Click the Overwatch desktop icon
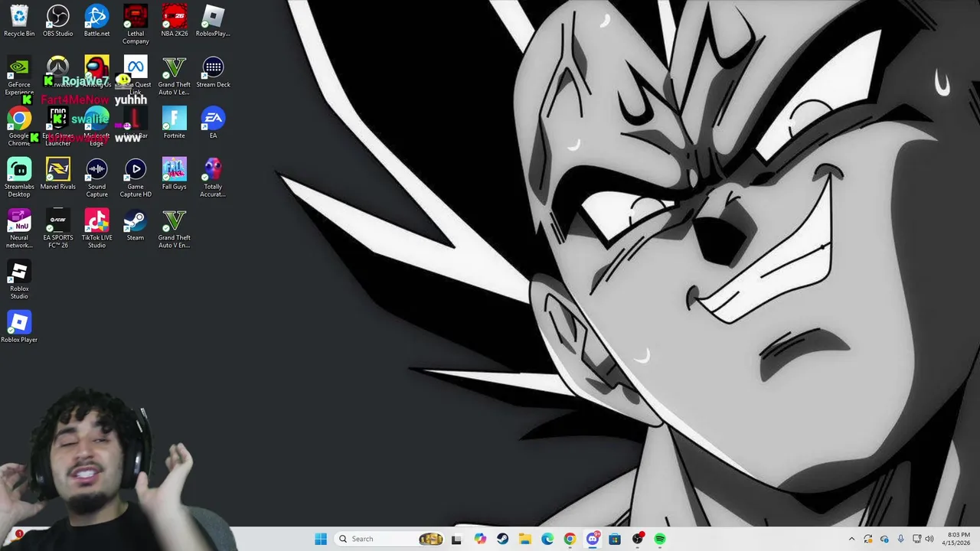 tap(58, 72)
